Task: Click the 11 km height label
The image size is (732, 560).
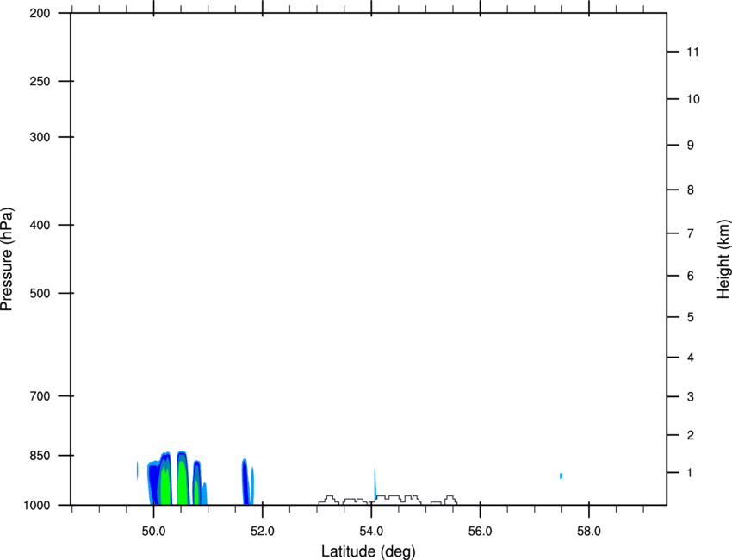Action: [x=692, y=52]
